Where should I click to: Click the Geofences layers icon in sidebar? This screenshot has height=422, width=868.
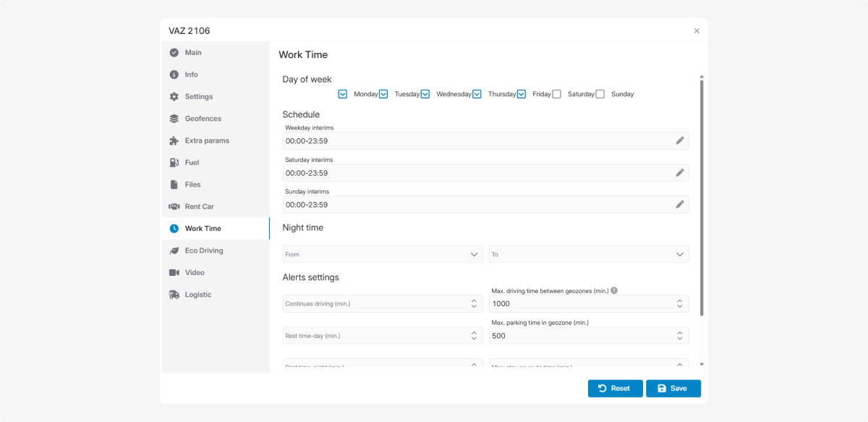(174, 119)
